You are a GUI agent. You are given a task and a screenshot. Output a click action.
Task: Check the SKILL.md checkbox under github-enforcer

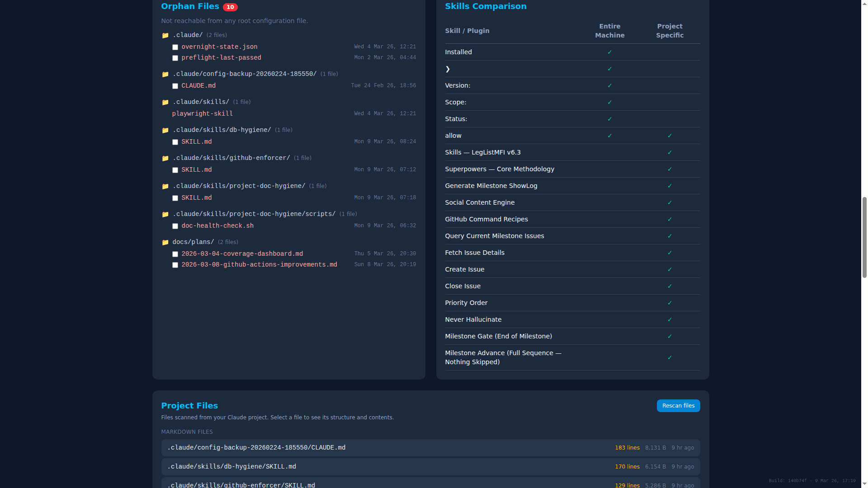tap(175, 170)
